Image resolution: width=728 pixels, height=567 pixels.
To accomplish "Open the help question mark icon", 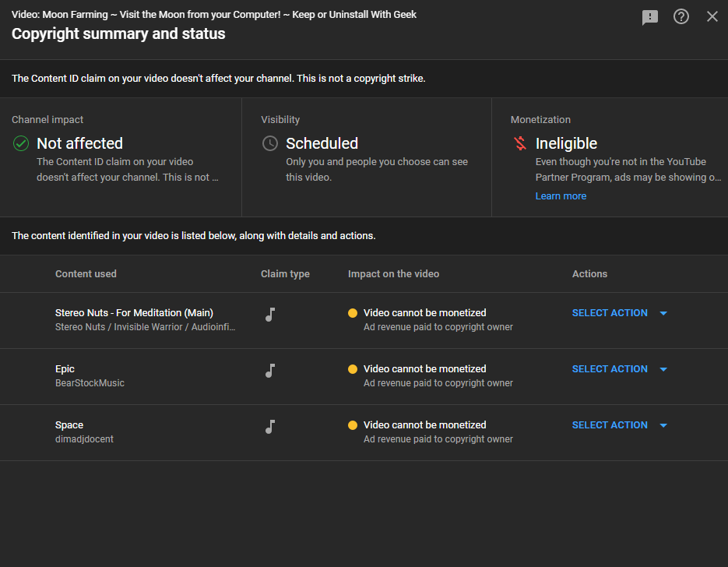I will [x=681, y=16].
